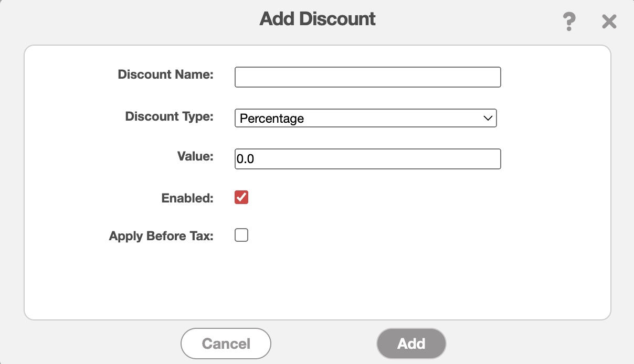Click the chevron arrow on Discount Type

(488, 118)
